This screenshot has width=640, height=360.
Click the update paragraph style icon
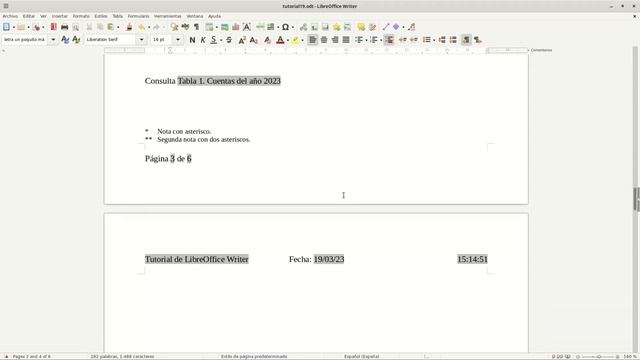click(x=65, y=40)
